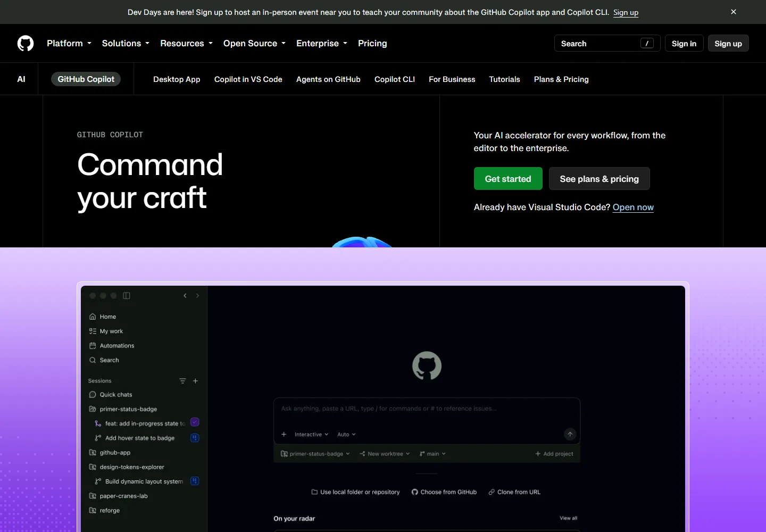Image resolution: width=766 pixels, height=532 pixels.
Task: Open the Auto model dropdown
Action: click(x=346, y=435)
